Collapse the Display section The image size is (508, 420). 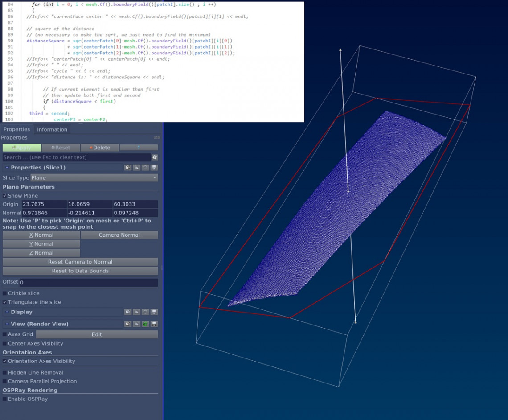[7, 312]
